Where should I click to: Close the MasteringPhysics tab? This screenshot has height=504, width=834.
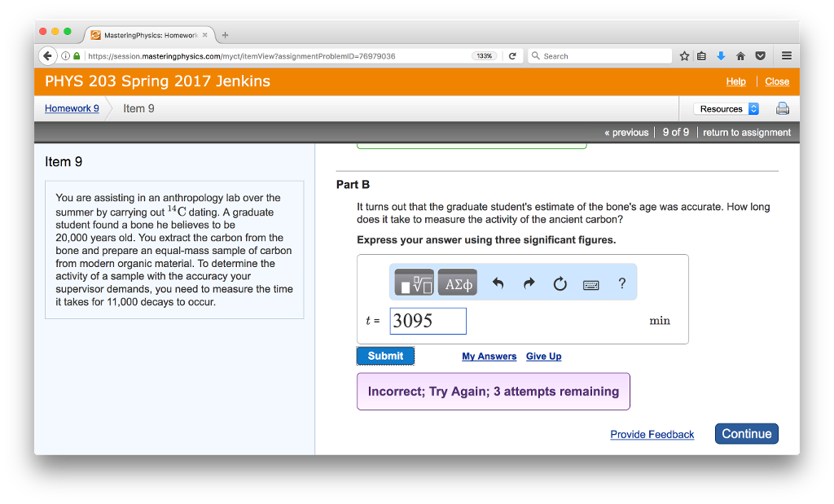(204, 35)
